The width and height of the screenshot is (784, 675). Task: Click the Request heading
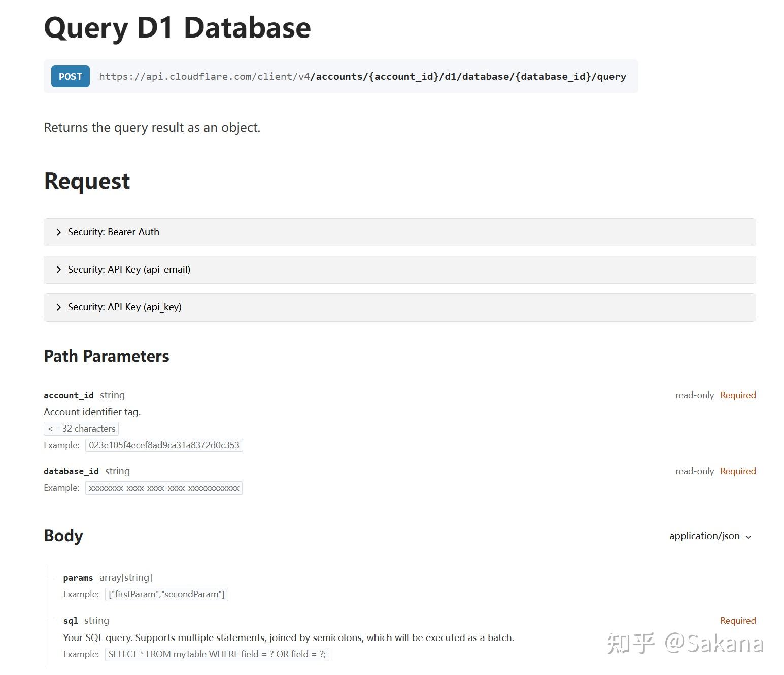pyautogui.click(x=87, y=181)
